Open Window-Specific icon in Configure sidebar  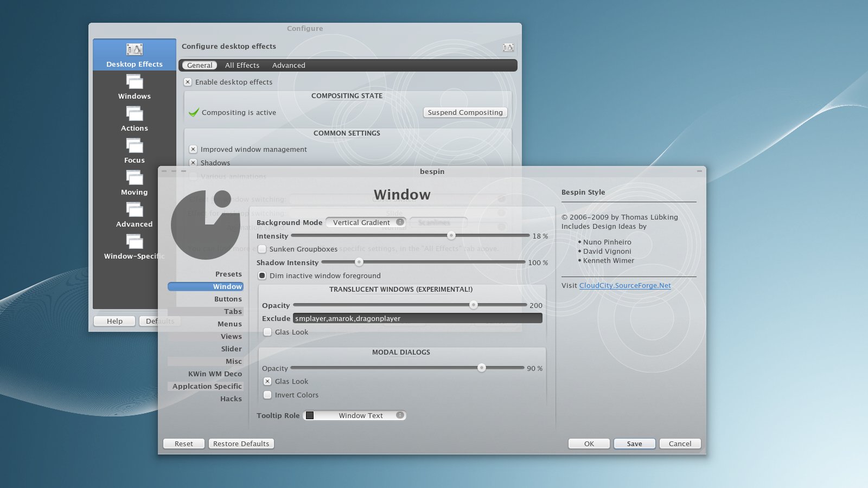pyautogui.click(x=135, y=241)
